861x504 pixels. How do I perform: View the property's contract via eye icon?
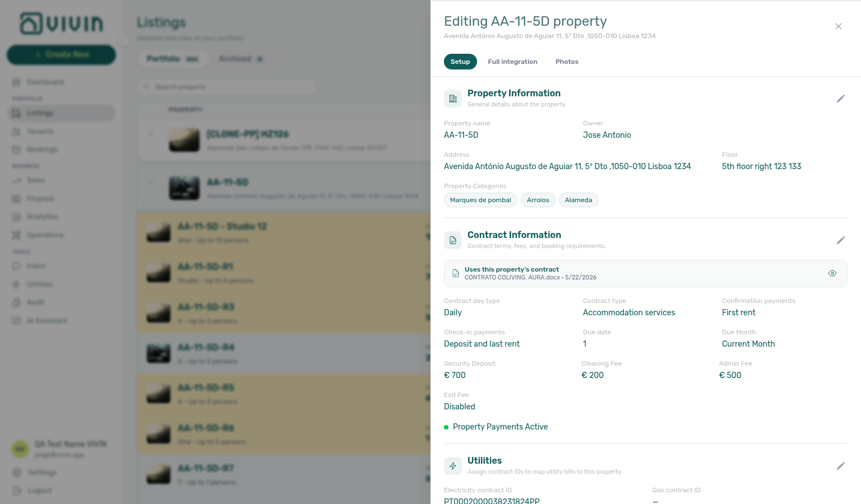(x=832, y=273)
